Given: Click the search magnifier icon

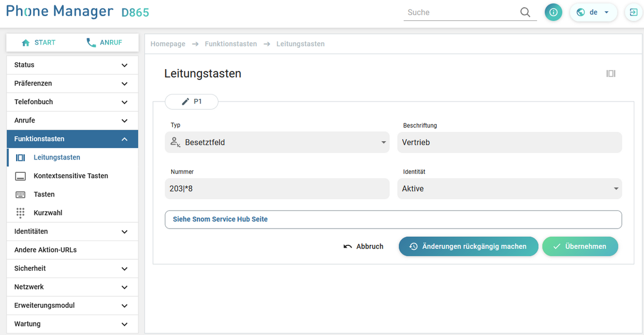Looking at the screenshot, I should click(525, 12).
